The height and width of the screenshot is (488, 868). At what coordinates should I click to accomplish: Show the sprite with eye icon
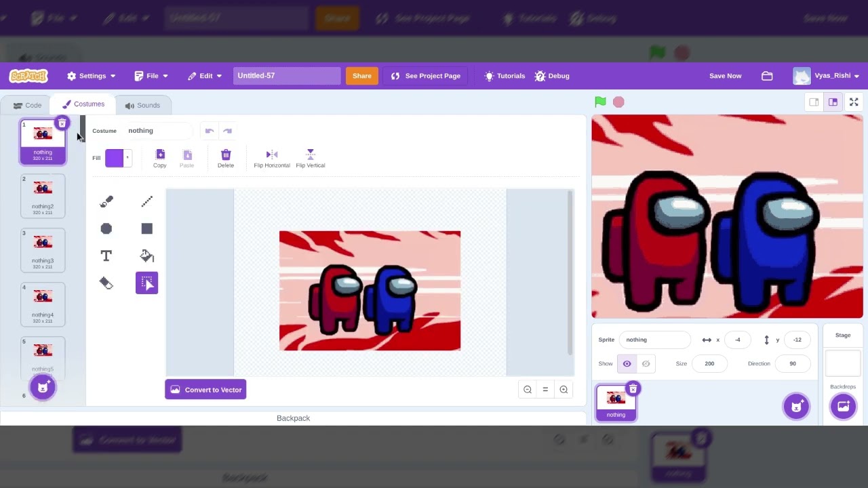627,364
